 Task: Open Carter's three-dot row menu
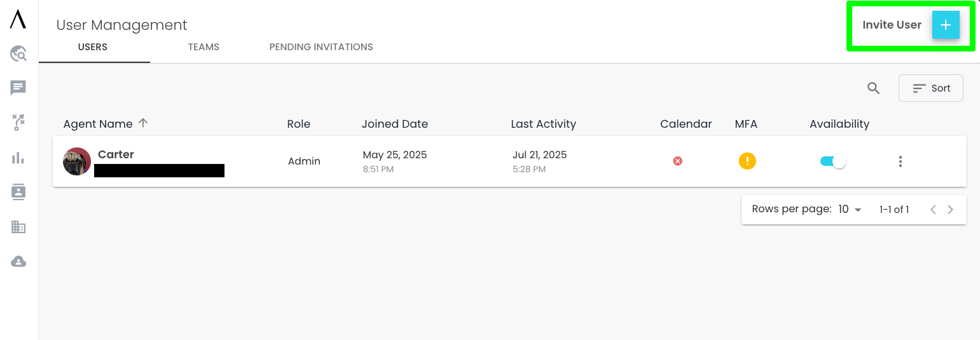pos(901,161)
